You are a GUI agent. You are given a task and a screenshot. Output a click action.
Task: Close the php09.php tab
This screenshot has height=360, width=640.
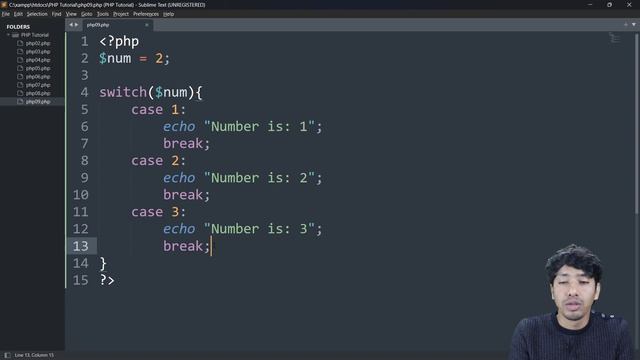(147, 25)
